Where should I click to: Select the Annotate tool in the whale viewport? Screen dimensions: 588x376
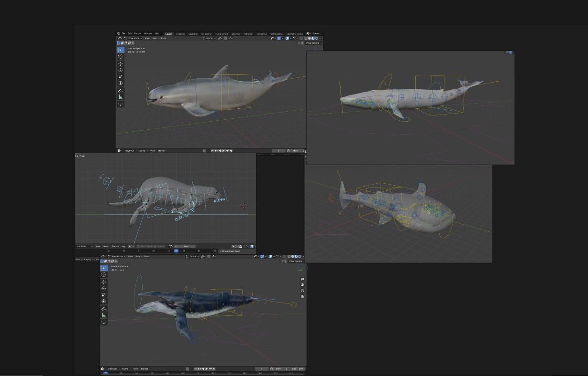[103, 309]
